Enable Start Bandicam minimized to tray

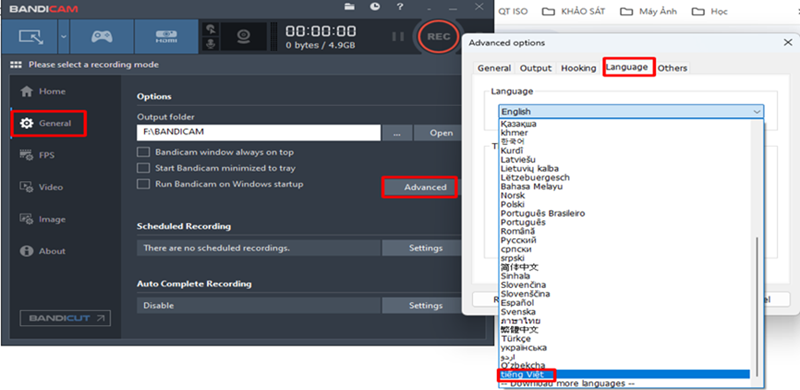click(x=143, y=168)
